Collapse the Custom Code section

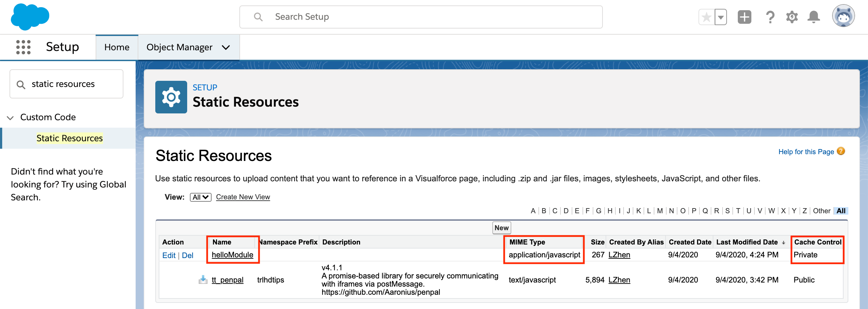tap(10, 117)
